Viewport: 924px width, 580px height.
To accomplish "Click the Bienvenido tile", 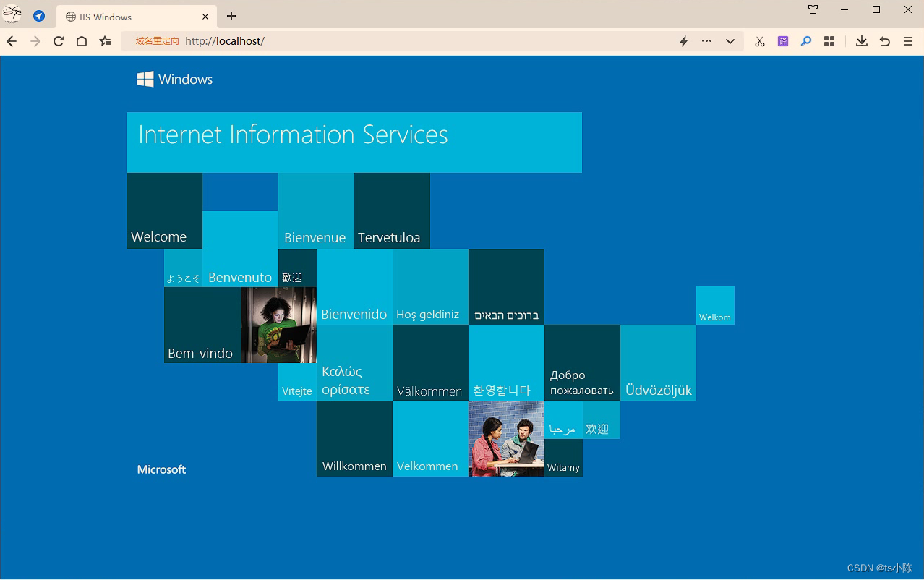I will [354, 286].
